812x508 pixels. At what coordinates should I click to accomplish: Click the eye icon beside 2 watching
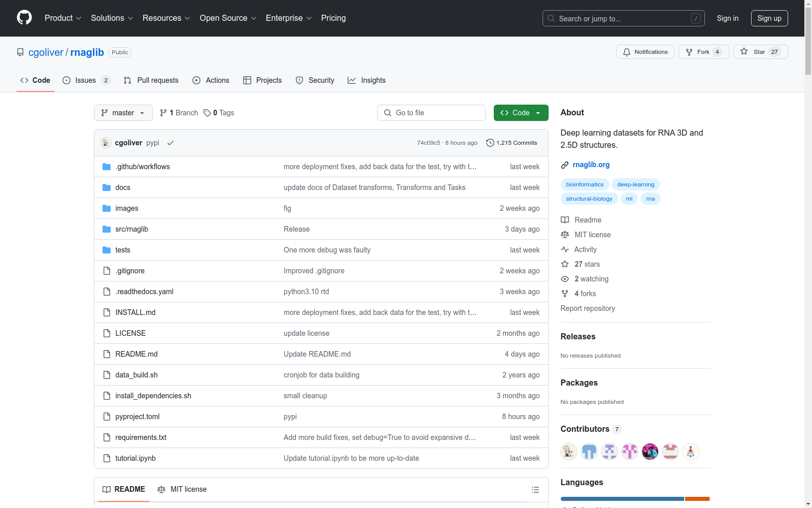pos(565,279)
